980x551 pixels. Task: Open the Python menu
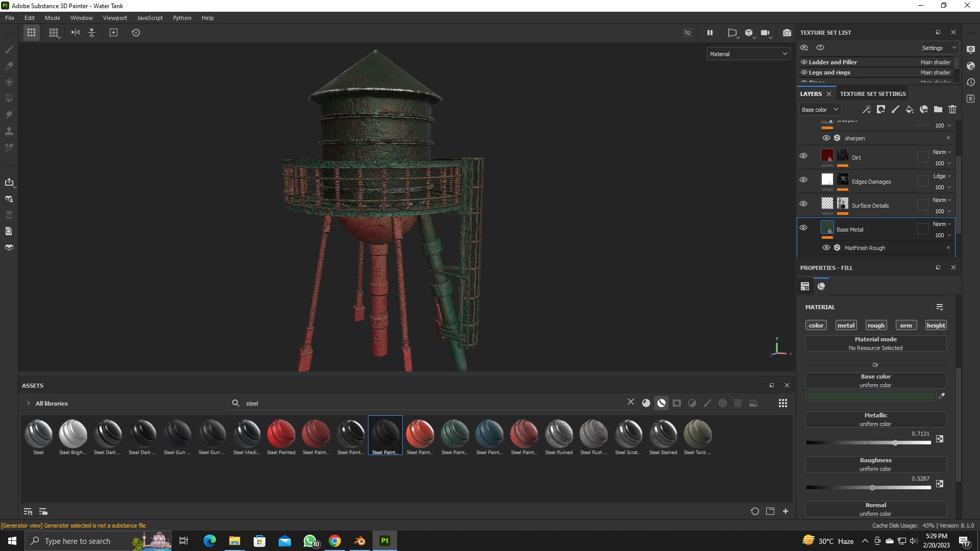click(182, 18)
